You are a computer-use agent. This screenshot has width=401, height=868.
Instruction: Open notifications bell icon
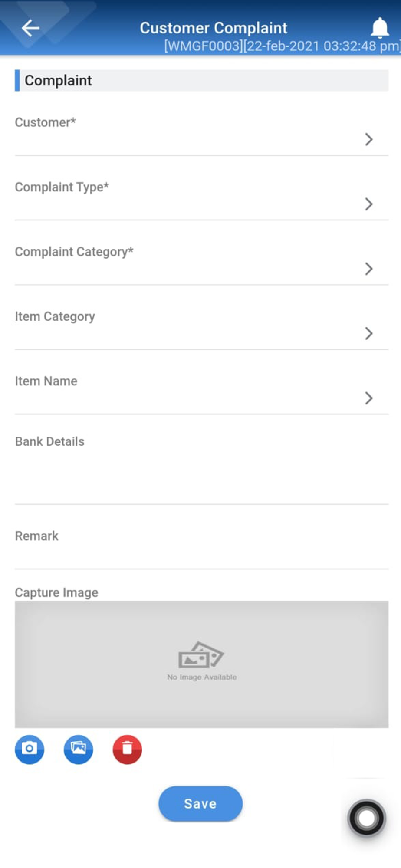click(x=380, y=27)
